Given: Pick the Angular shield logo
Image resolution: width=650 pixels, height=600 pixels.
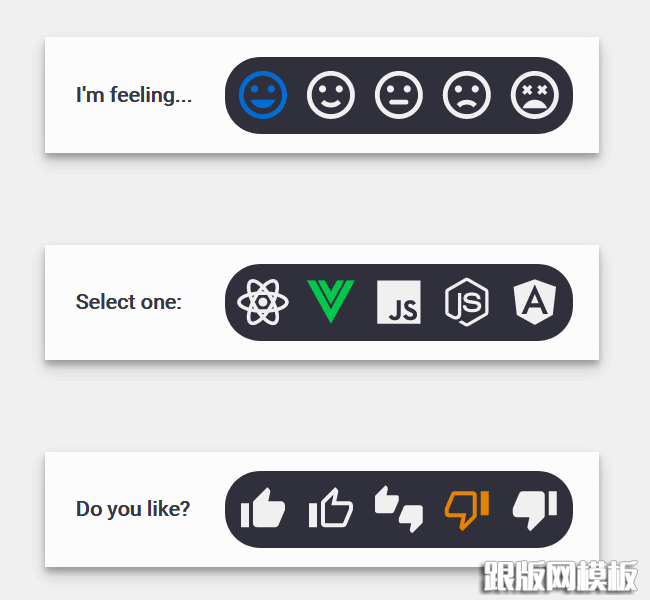Looking at the screenshot, I should 535,302.
